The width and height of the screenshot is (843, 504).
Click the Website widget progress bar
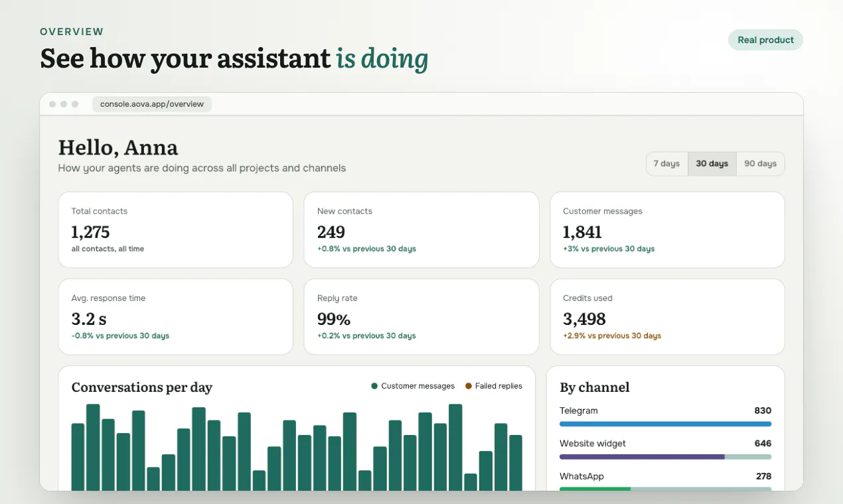(x=665, y=457)
